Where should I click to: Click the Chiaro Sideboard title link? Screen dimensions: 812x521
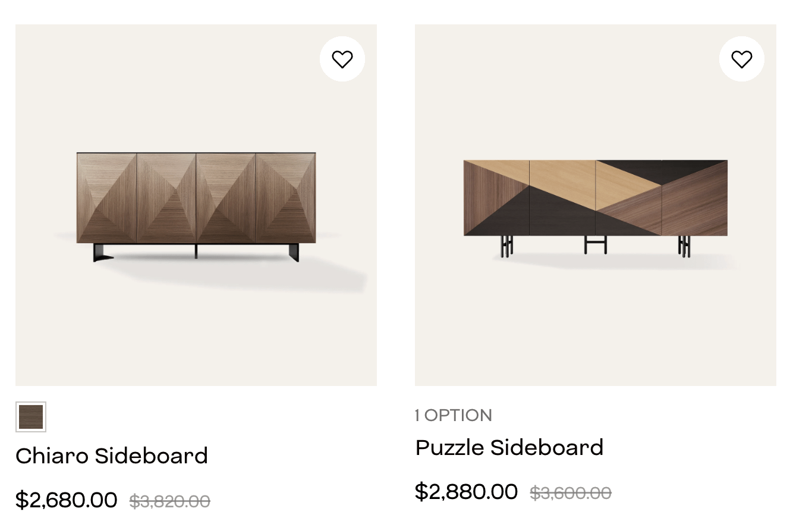coord(112,456)
